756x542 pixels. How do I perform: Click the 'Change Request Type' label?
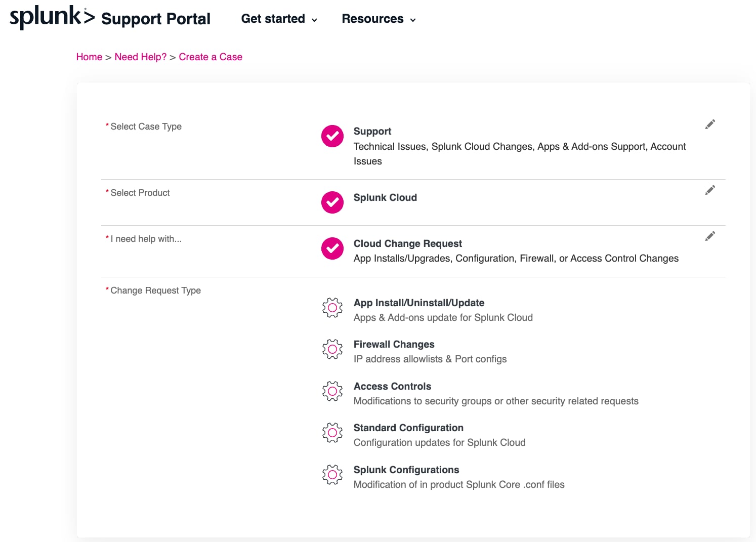(155, 290)
